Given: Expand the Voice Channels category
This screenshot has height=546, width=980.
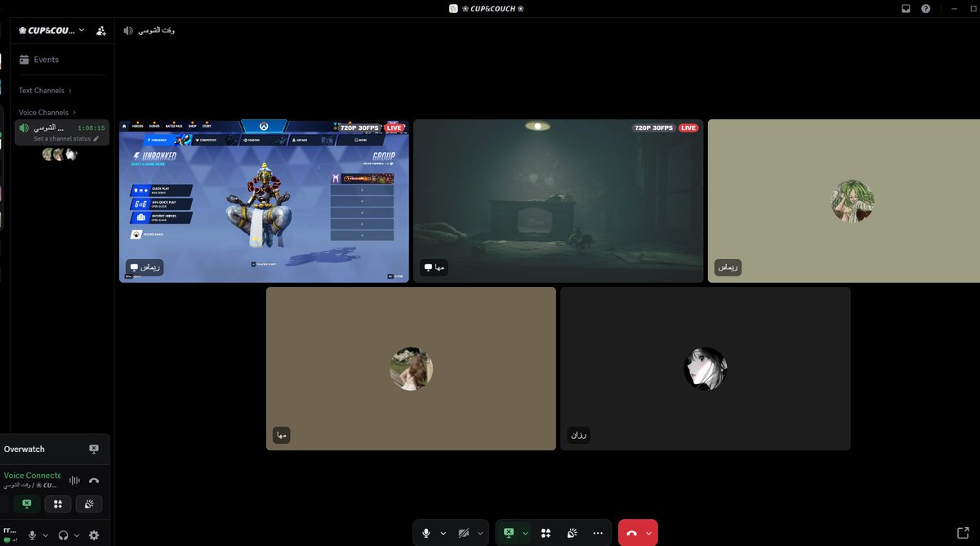Looking at the screenshot, I should [47, 112].
